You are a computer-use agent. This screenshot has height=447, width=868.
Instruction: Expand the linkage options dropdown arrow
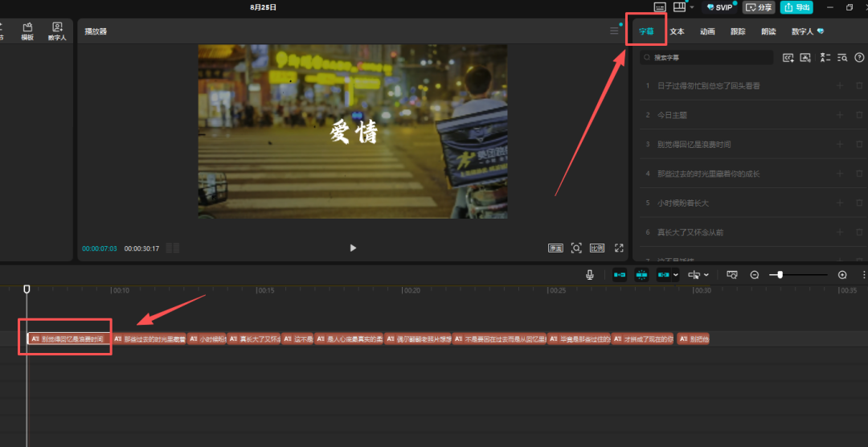pos(676,275)
